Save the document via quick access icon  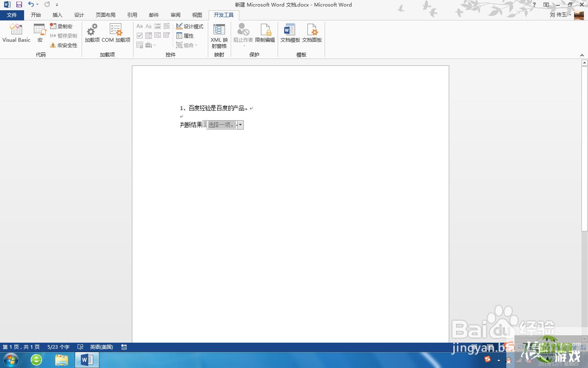(19, 4)
